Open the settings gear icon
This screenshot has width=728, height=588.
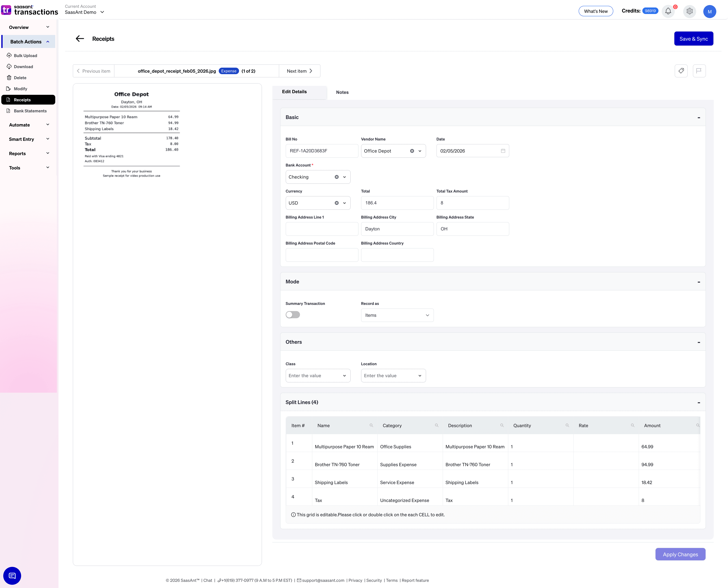pos(689,11)
